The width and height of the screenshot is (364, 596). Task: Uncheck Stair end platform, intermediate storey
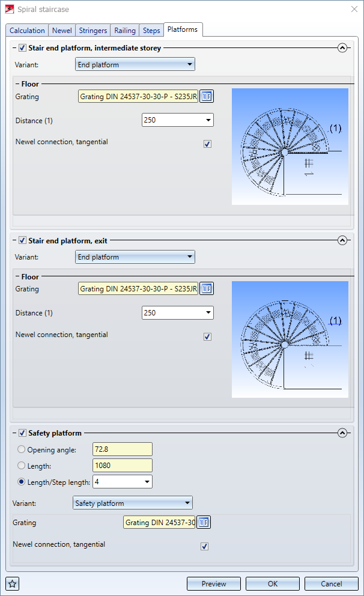click(23, 48)
